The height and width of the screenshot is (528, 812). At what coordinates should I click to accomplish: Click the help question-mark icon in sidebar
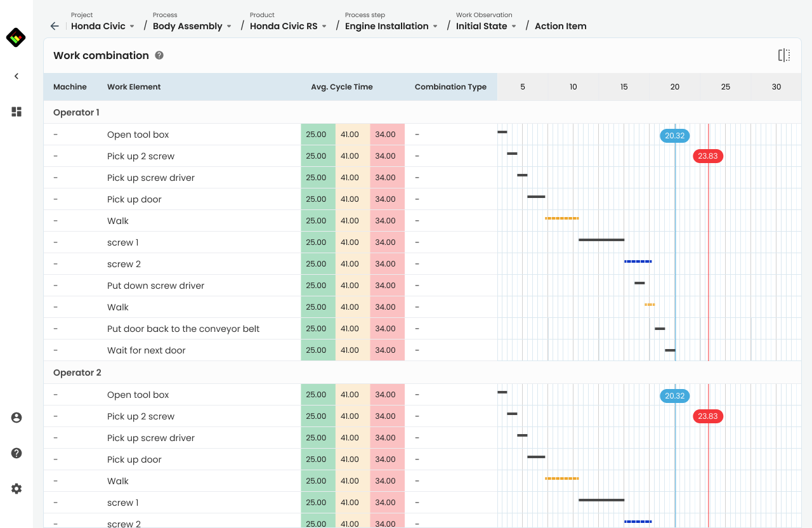(16, 453)
